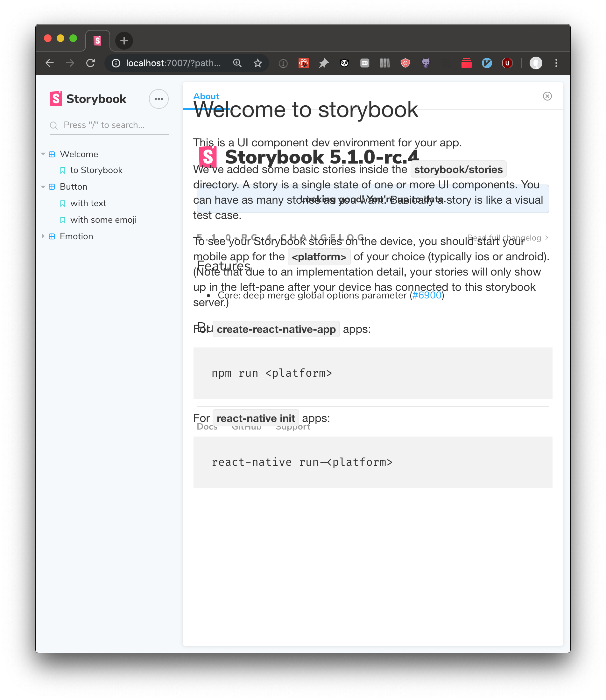
Task: Open the Support footer link
Action: click(x=293, y=427)
